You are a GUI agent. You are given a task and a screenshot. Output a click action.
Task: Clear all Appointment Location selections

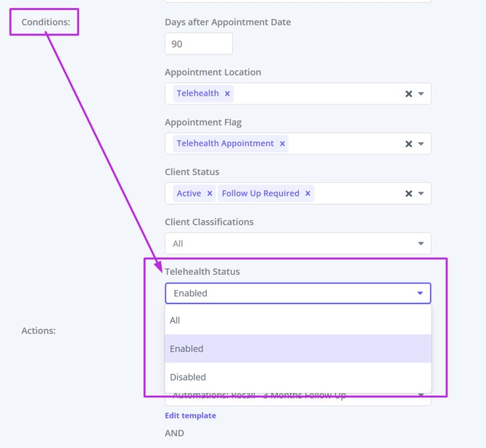point(408,94)
